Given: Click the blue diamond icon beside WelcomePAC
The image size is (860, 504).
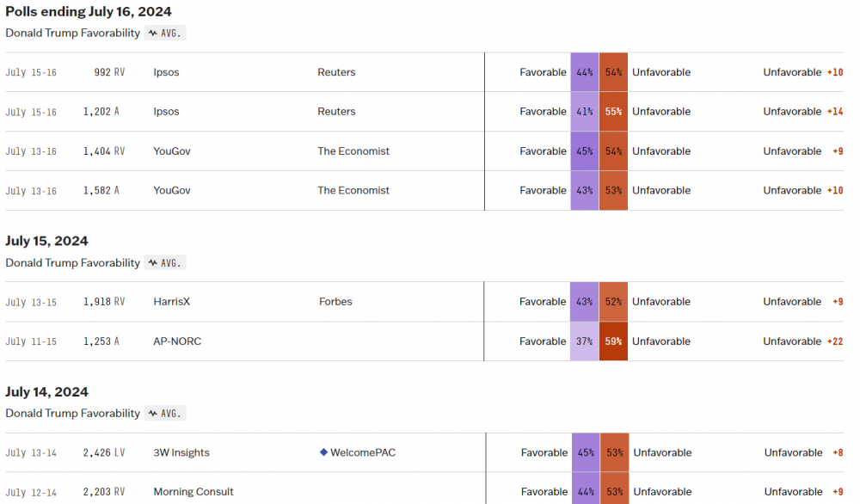Looking at the screenshot, I should point(323,452).
